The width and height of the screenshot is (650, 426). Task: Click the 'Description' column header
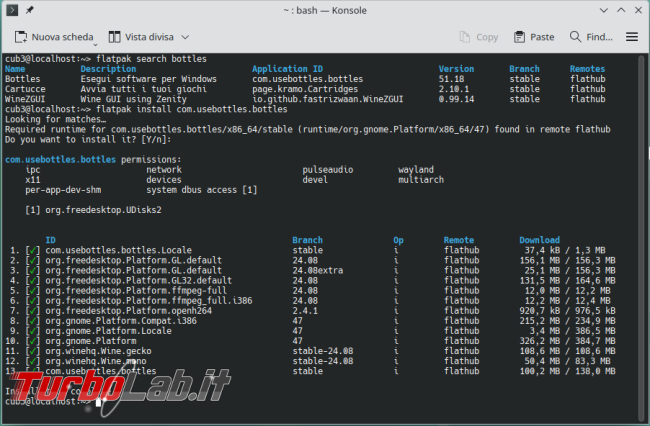(108, 69)
